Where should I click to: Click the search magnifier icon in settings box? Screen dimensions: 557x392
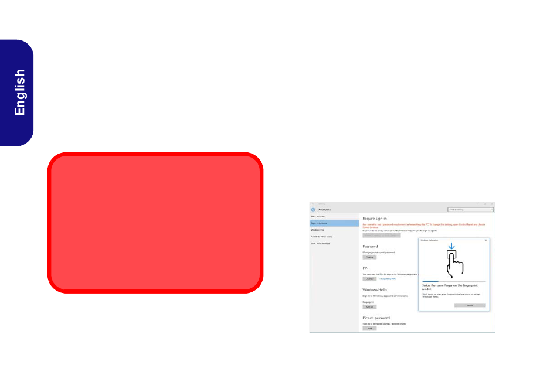tap(491, 209)
